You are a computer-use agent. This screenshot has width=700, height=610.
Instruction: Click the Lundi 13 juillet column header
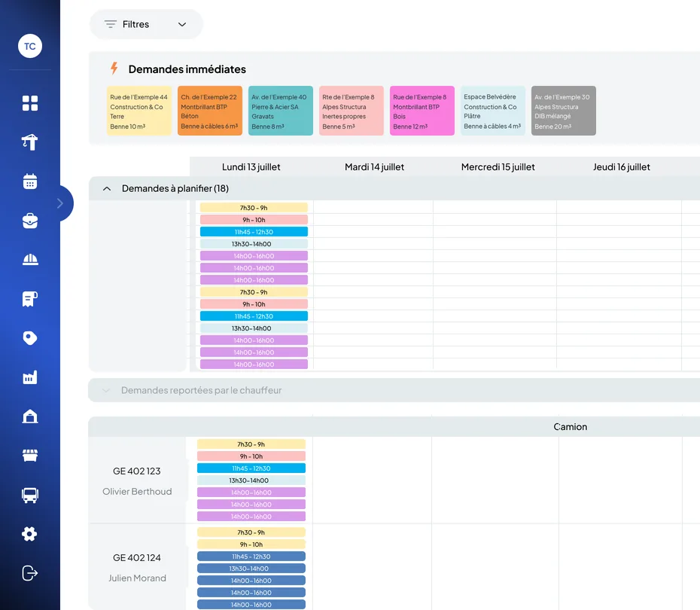point(251,167)
